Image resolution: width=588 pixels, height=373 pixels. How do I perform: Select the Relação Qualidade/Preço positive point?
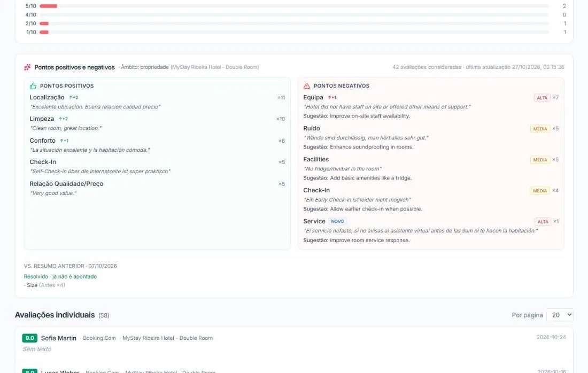(x=66, y=184)
